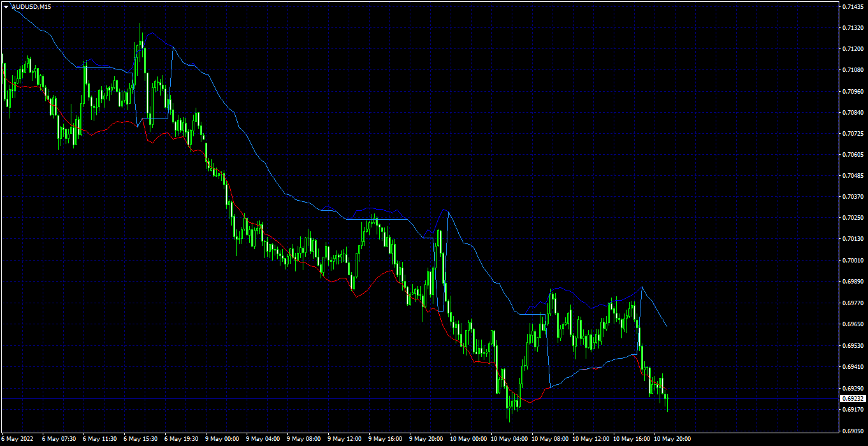The width and height of the screenshot is (868, 446).
Task: Click the 9 May 00:00 time label
Action: 222,438
